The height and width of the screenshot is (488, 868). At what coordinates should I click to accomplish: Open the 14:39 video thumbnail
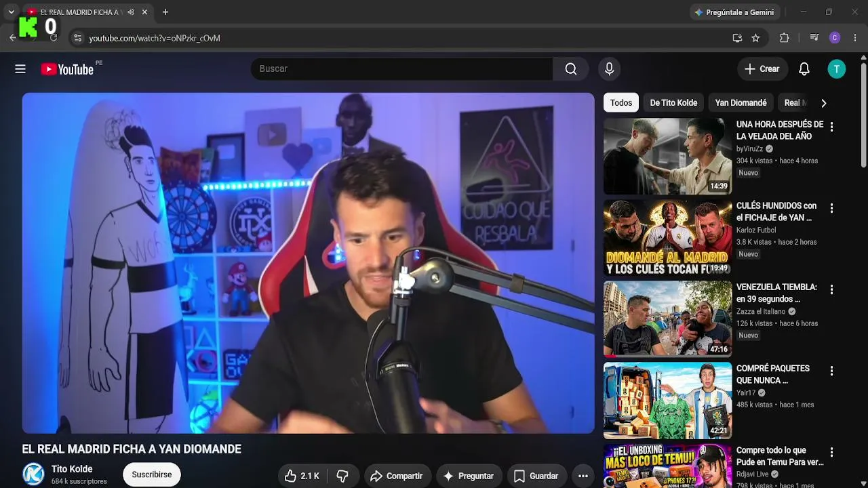[668, 157]
